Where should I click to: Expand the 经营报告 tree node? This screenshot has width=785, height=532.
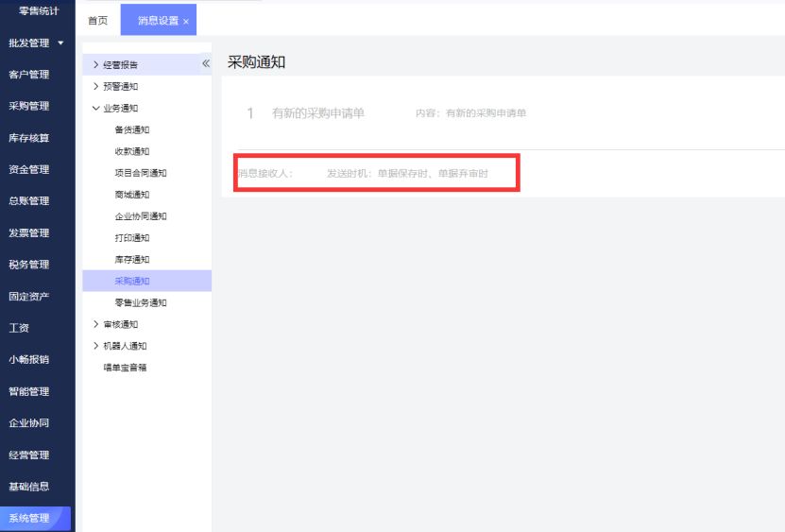pos(95,64)
